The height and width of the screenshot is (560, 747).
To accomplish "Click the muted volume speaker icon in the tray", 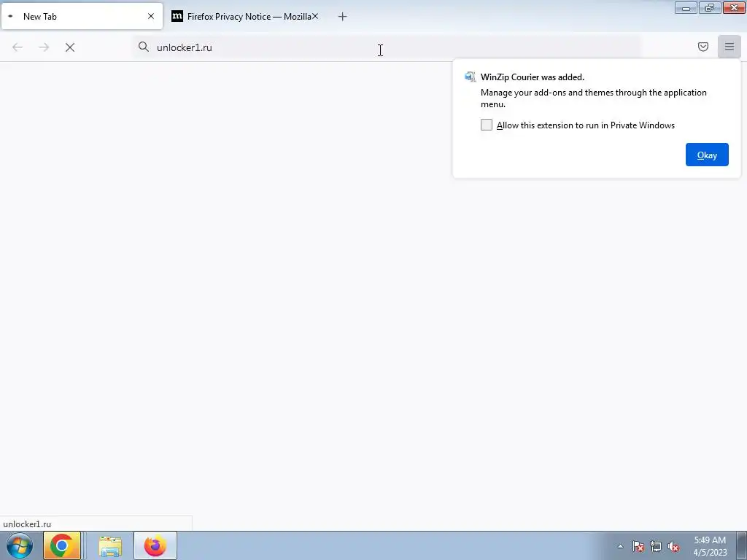I will pos(673,547).
